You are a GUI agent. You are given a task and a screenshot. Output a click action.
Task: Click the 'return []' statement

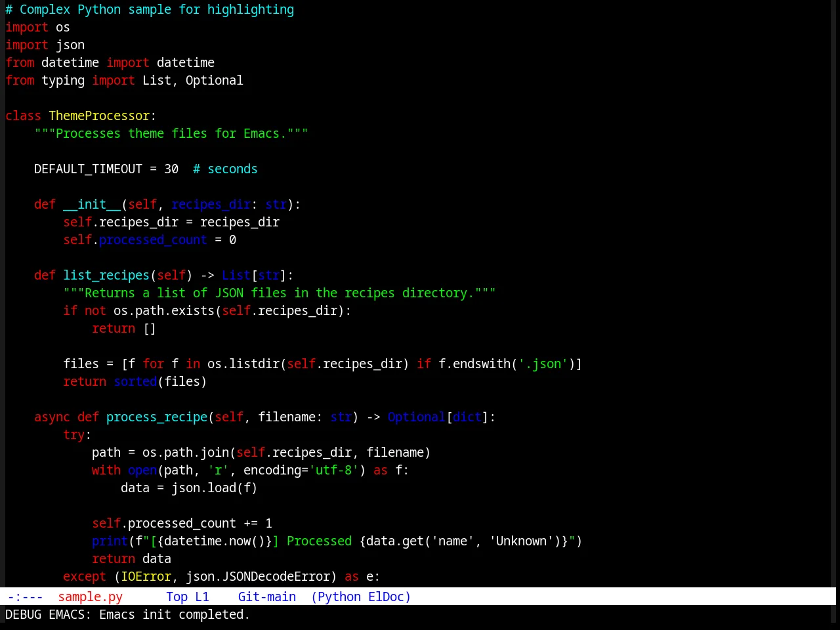(124, 329)
